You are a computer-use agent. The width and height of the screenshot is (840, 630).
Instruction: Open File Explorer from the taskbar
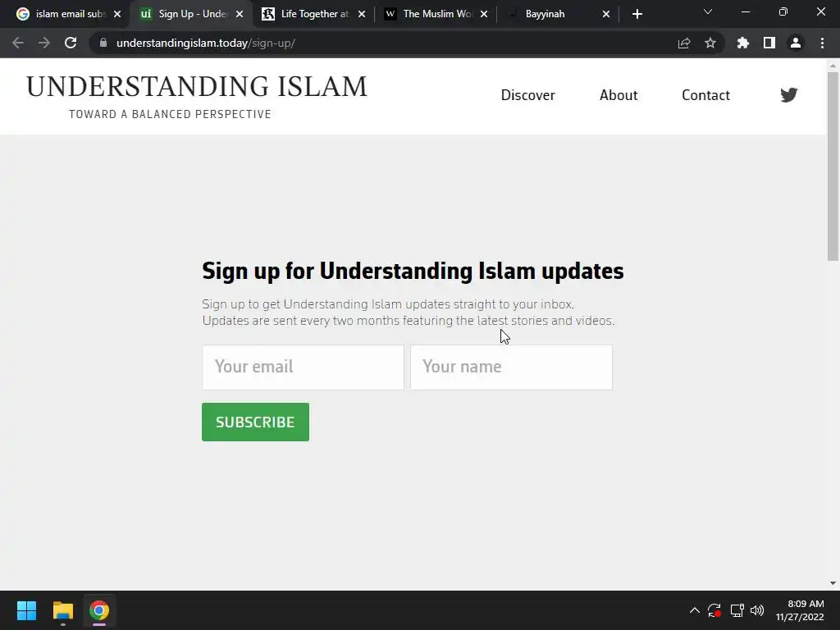point(62,610)
